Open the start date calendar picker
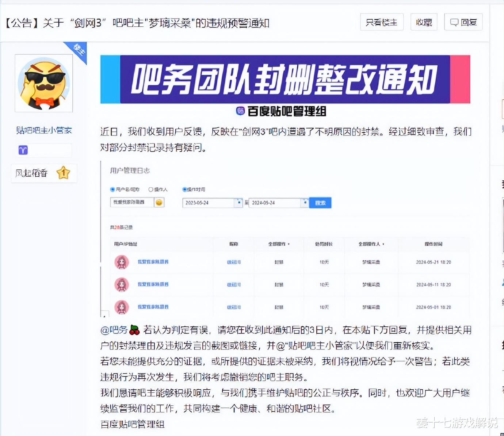 (x=238, y=203)
